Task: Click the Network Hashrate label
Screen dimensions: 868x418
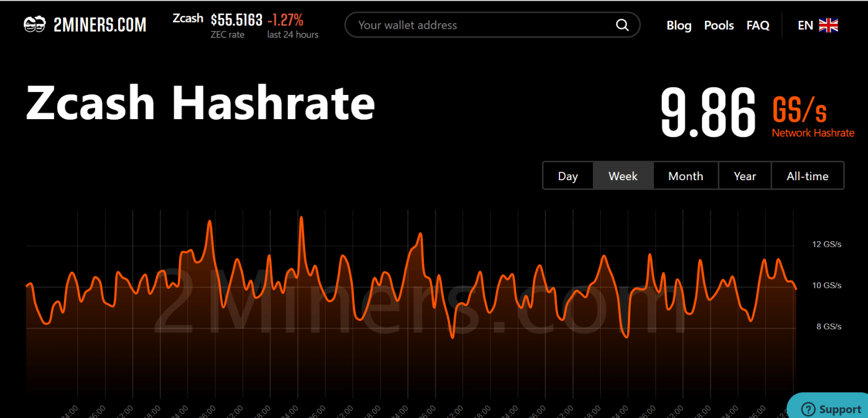Action: pyautogui.click(x=813, y=133)
